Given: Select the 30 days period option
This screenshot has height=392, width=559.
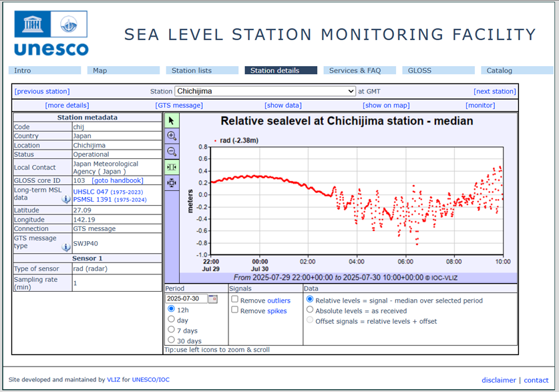Looking at the screenshot, I should 172,340.
